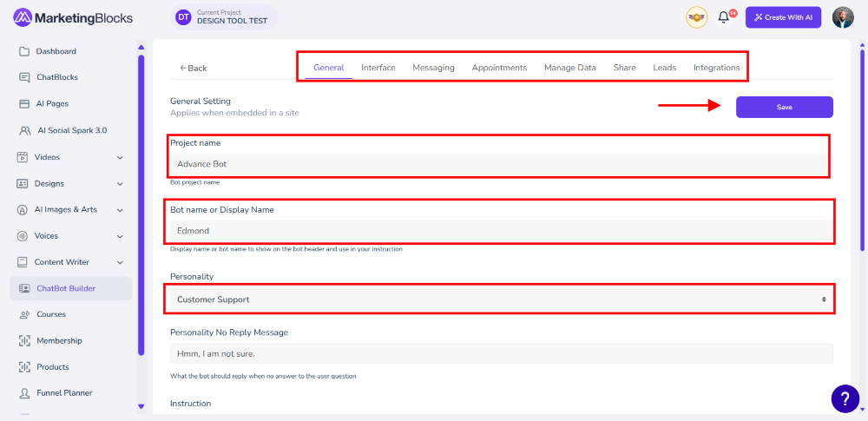This screenshot has width=868, height=421.
Task: Open the Personality dropdown
Action: [x=501, y=299]
